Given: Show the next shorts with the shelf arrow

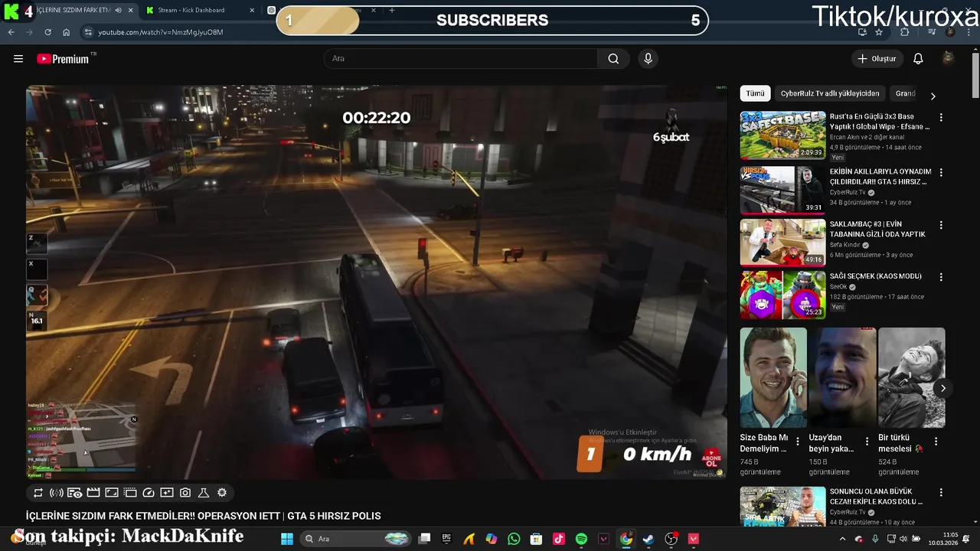Looking at the screenshot, I should (x=942, y=388).
